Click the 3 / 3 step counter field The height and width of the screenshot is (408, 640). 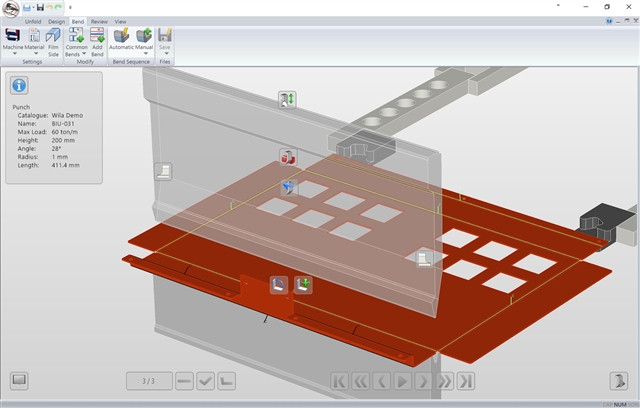tap(148, 380)
